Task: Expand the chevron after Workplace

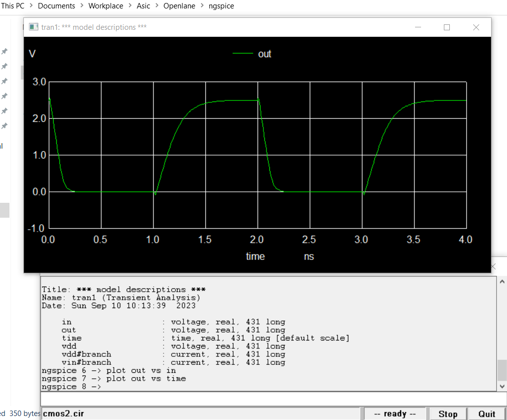Action: 129,6
